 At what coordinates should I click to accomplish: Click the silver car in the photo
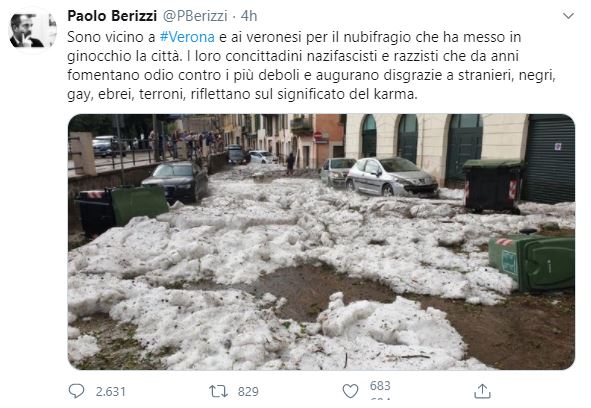pyautogui.click(x=392, y=177)
